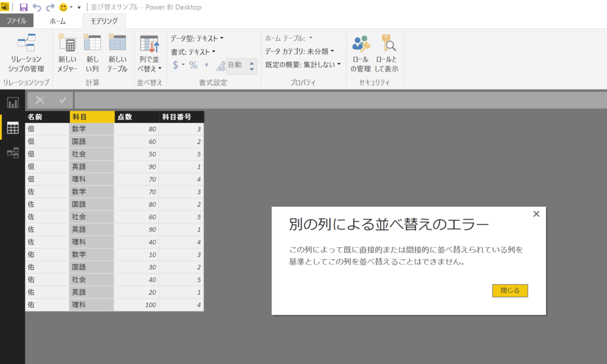
Task: Expand データ カテゴリ: 未分類 dropdown
Action: (x=299, y=51)
